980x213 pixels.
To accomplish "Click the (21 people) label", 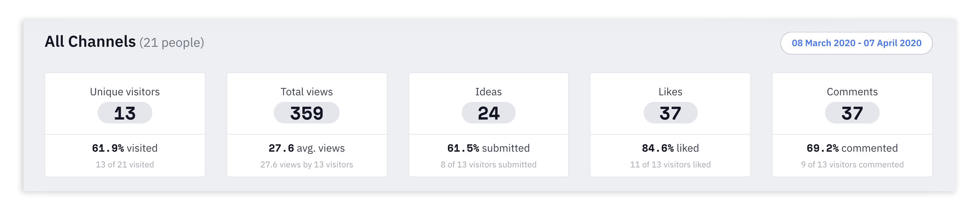I will 171,42.
